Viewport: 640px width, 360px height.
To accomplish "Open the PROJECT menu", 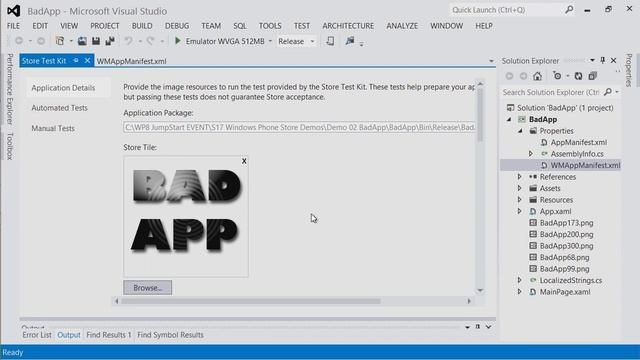I will point(104,26).
